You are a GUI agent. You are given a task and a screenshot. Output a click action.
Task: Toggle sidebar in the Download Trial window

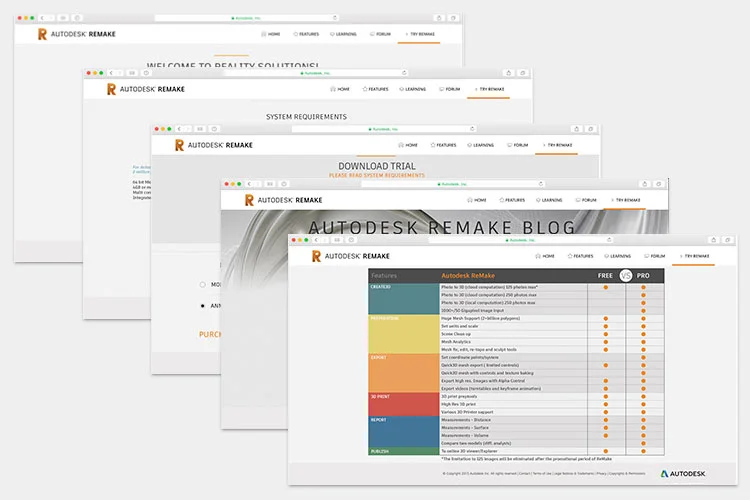pos(200,129)
